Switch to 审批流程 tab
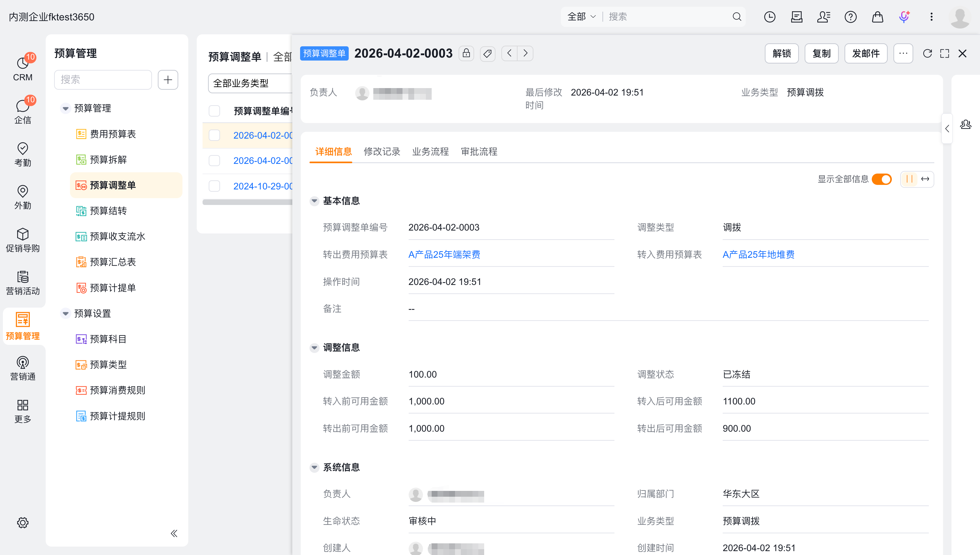This screenshot has width=980, height=555. [x=479, y=152]
